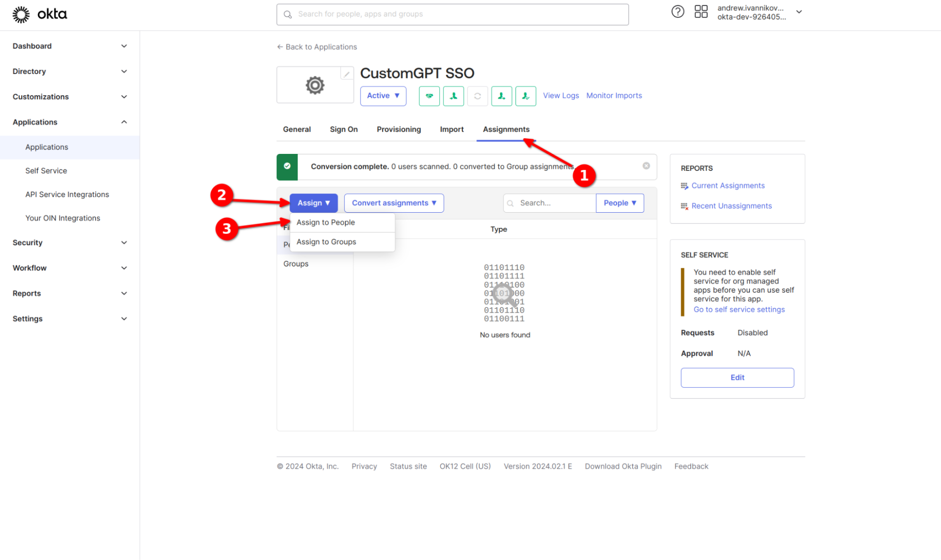This screenshot has width=941, height=560.
Task: Select Assign to People option
Action: (x=325, y=222)
